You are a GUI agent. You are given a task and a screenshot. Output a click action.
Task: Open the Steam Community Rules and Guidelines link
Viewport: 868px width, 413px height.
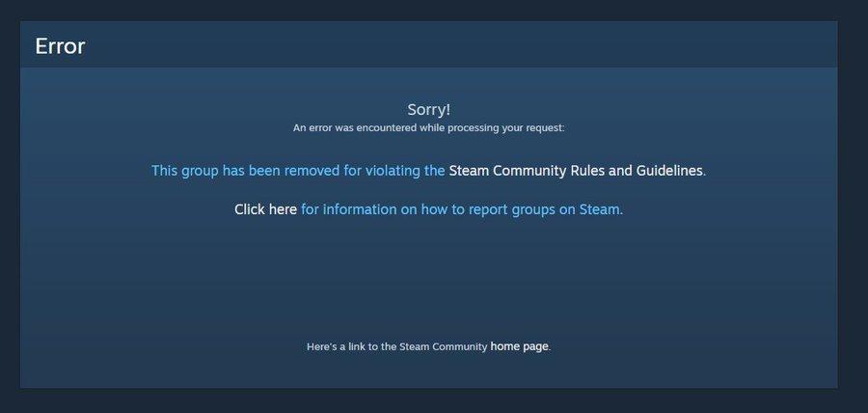[x=576, y=171]
